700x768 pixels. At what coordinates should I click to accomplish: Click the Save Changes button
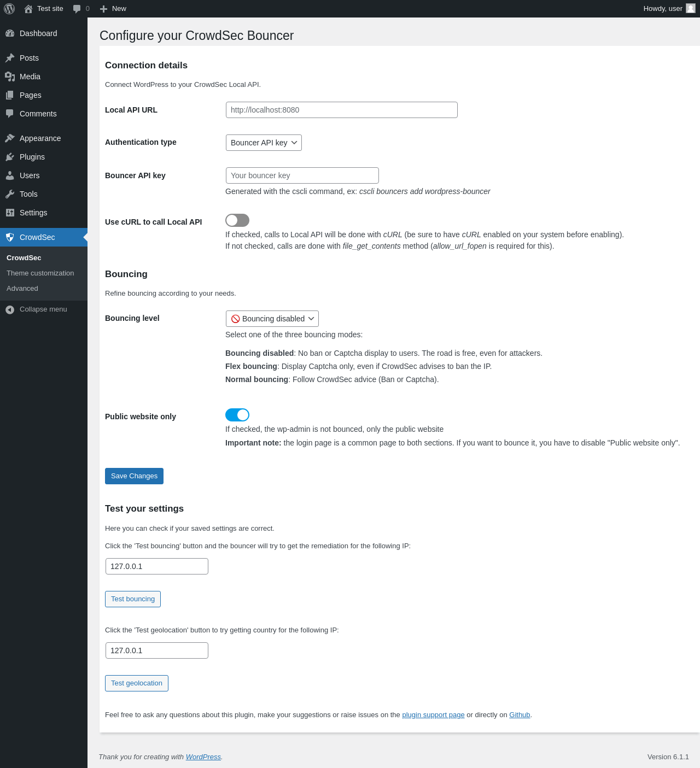click(x=134, y=476)
